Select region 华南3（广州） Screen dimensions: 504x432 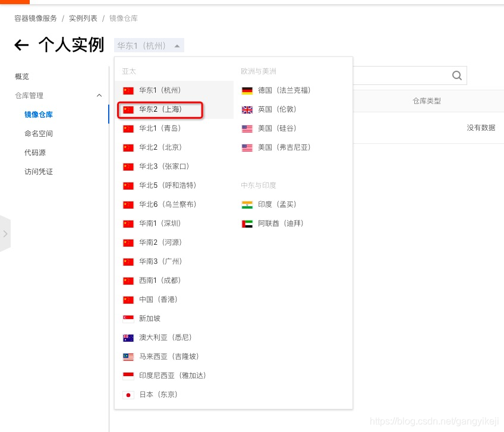click(x=174, y=261)
